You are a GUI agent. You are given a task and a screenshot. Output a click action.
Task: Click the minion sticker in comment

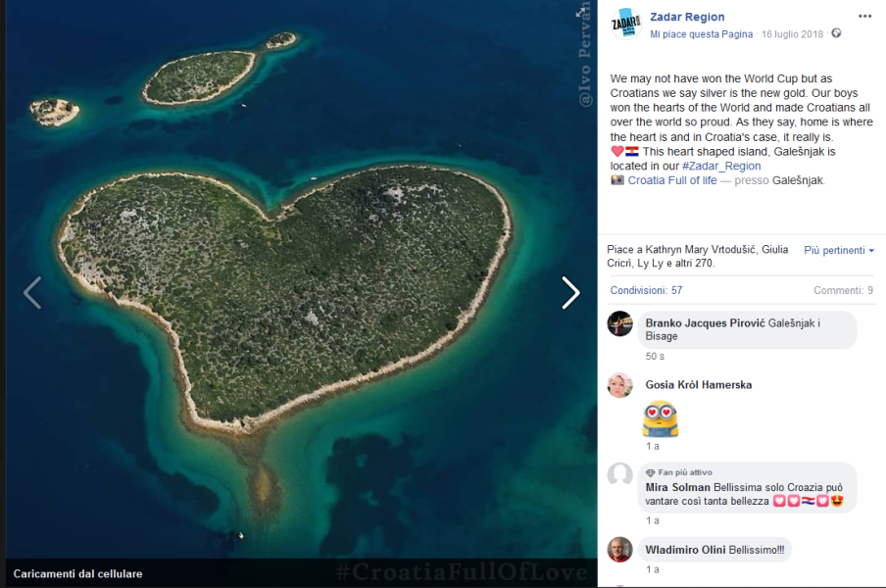[x=660, y=418]
